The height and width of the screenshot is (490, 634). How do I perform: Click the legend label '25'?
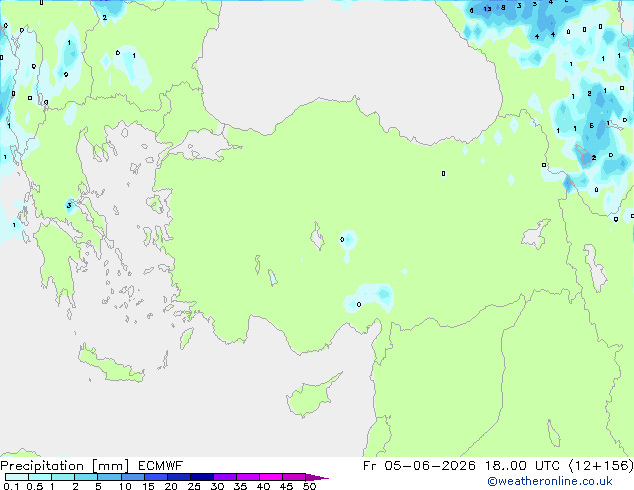coord(194,486)
